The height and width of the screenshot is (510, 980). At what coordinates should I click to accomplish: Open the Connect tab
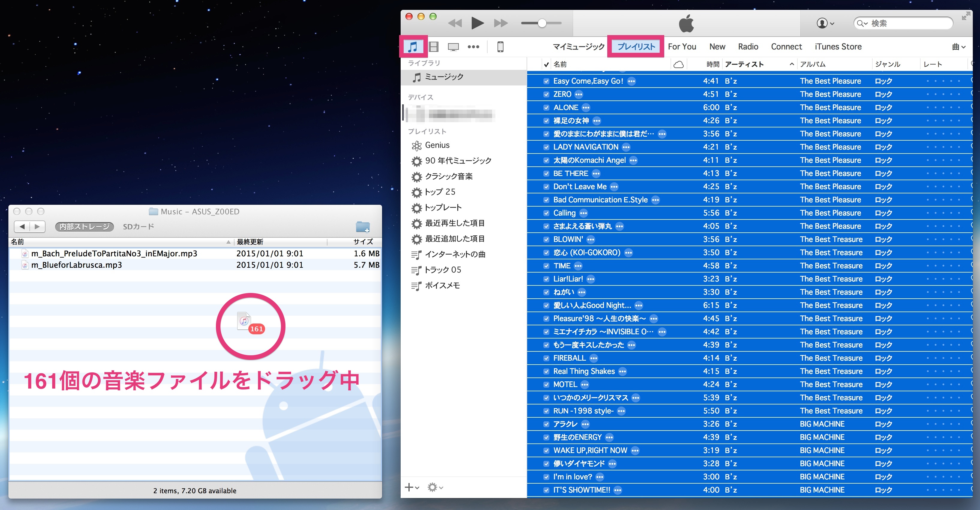point(786,47)
